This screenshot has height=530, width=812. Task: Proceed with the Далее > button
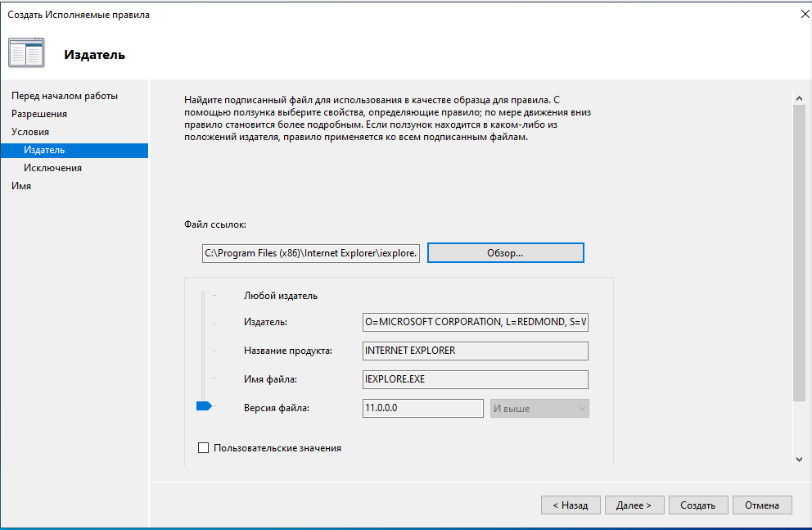pos(634,505)
